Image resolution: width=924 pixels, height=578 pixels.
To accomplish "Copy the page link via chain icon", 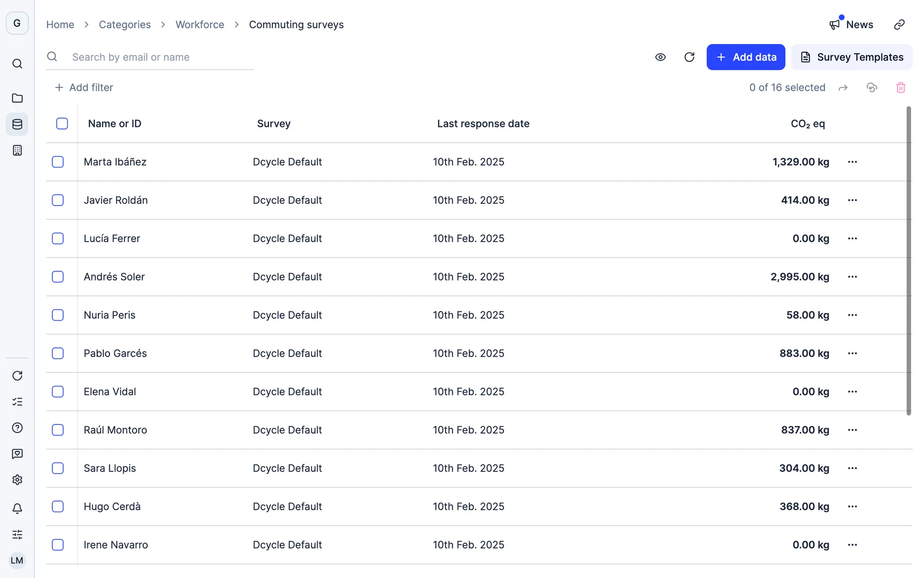I will click(899, 25).
